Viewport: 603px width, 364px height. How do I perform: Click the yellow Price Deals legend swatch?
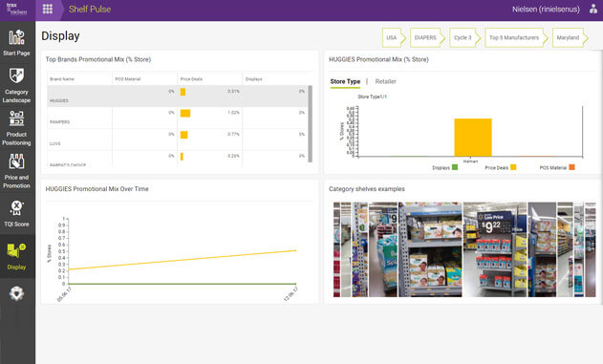point(513,167)
